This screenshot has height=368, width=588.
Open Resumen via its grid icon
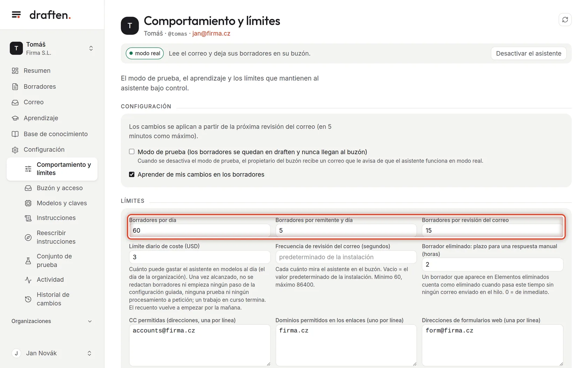click(15, 71)
